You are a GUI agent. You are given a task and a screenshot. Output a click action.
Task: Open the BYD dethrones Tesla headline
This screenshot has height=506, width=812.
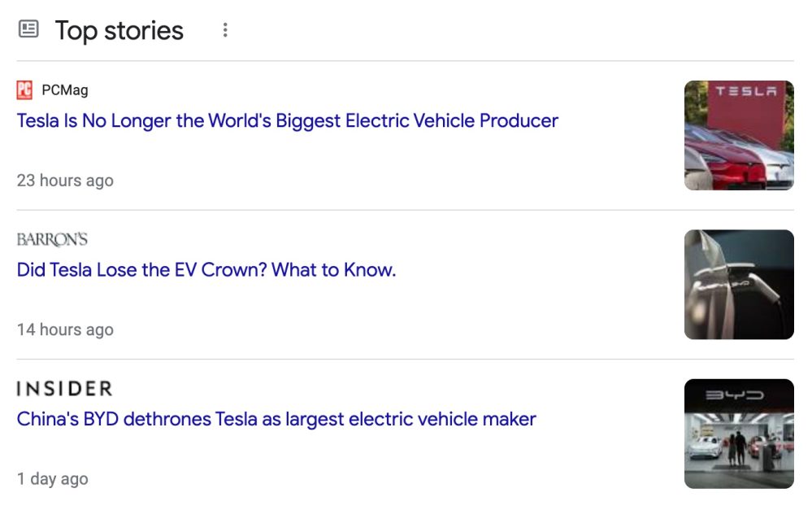pos(276,420)
